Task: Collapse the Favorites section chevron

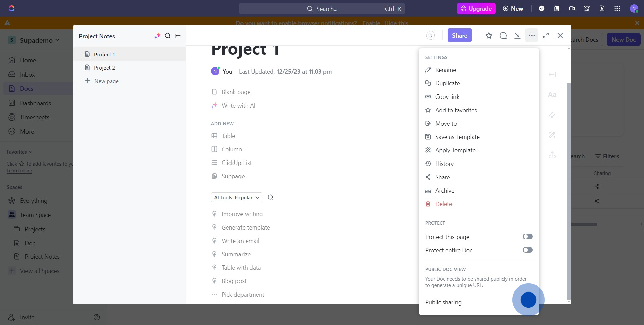Action: click(31, 152)
